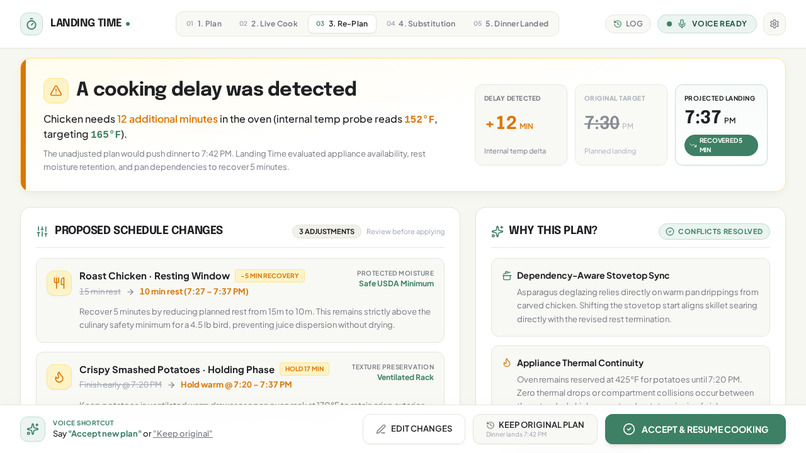Toggle the Voice Ready button
Viewport: 806px width, 453px height.
(x=707, y=24)
